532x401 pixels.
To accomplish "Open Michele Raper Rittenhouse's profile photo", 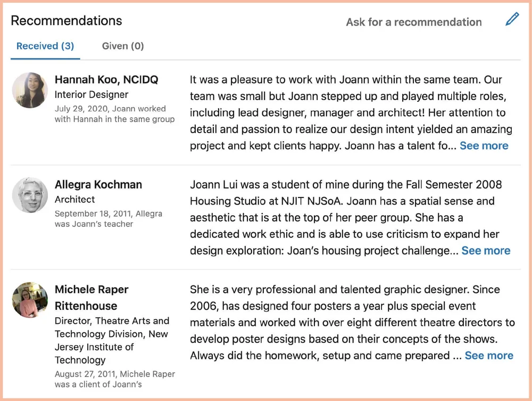I will 30,300.
